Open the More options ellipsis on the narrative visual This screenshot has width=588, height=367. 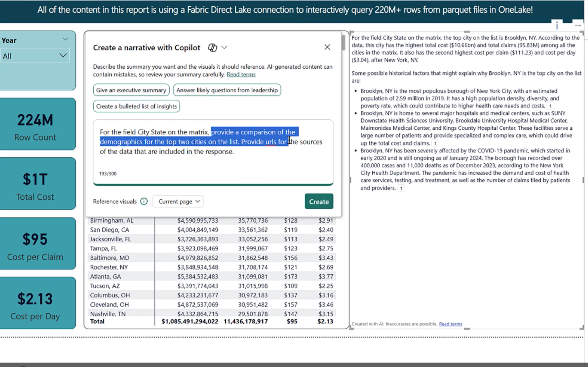click(578, 25)
